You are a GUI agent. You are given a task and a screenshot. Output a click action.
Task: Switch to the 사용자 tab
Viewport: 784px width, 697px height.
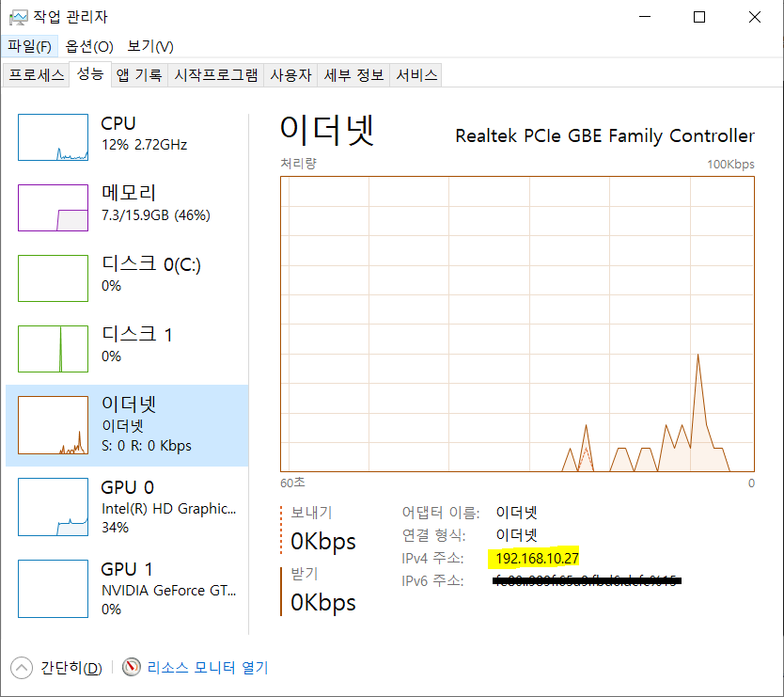290,75
